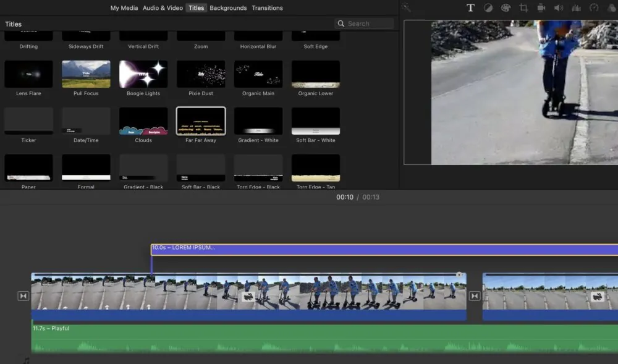
Task: Select the Far Far Away title
Action: tap(201, 121)
